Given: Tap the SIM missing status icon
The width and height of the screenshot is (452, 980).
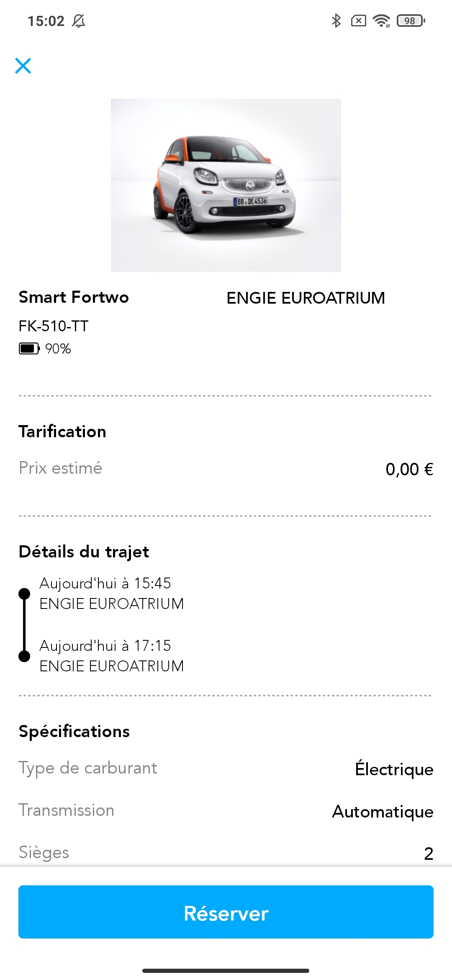Looking at the screenshot, I should pos(359,21).
